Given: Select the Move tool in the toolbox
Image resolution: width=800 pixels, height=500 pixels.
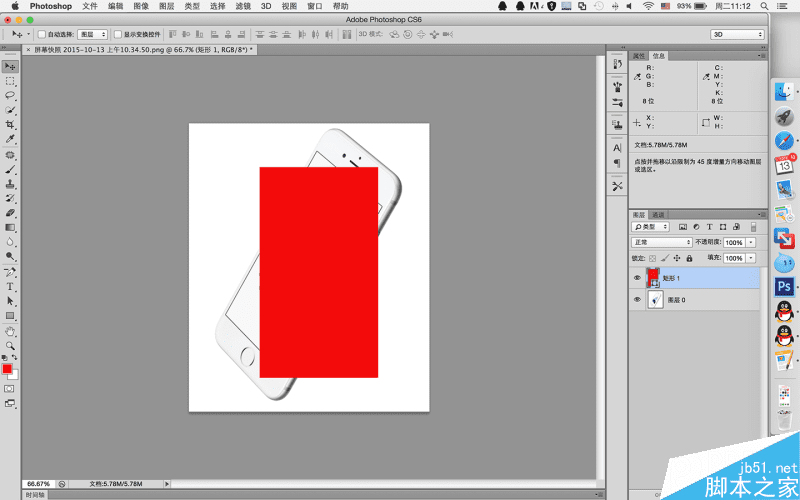Looking at the screenshot, I should 10,66.
